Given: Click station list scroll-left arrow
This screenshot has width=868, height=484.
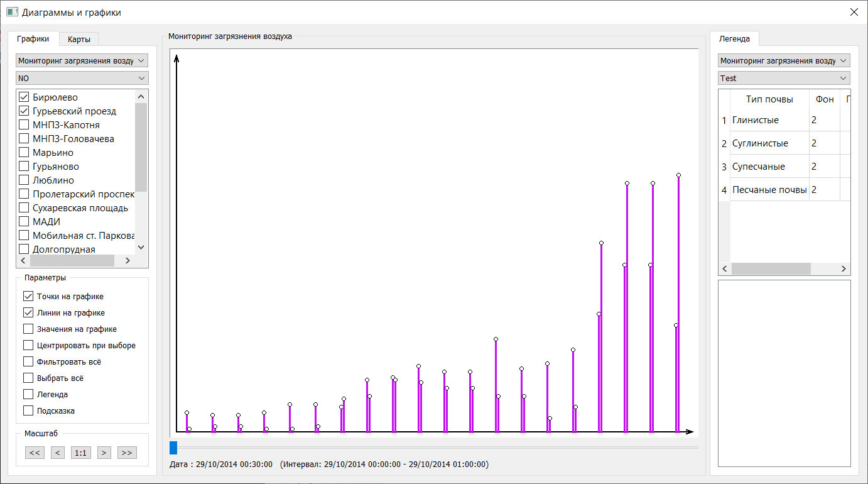Looking at the screenshot, I should tap(24, 260).
